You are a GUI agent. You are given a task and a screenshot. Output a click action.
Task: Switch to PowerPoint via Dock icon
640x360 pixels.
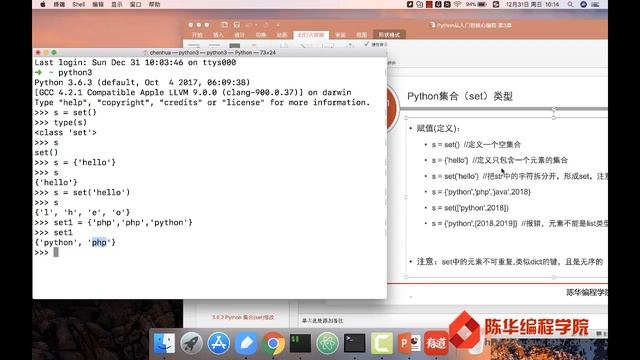click(x=409, y=343)
